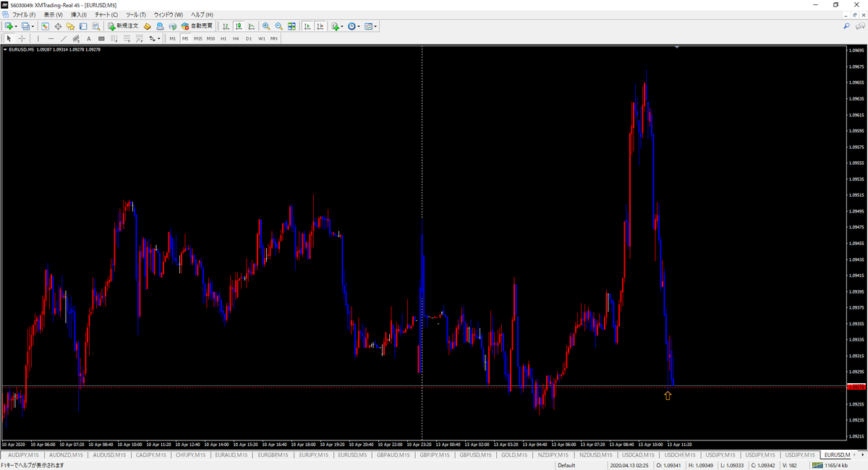Launch MetaEditor from the toolbar
This screenshot has width=868, height=470.
[x=147, y=26]
